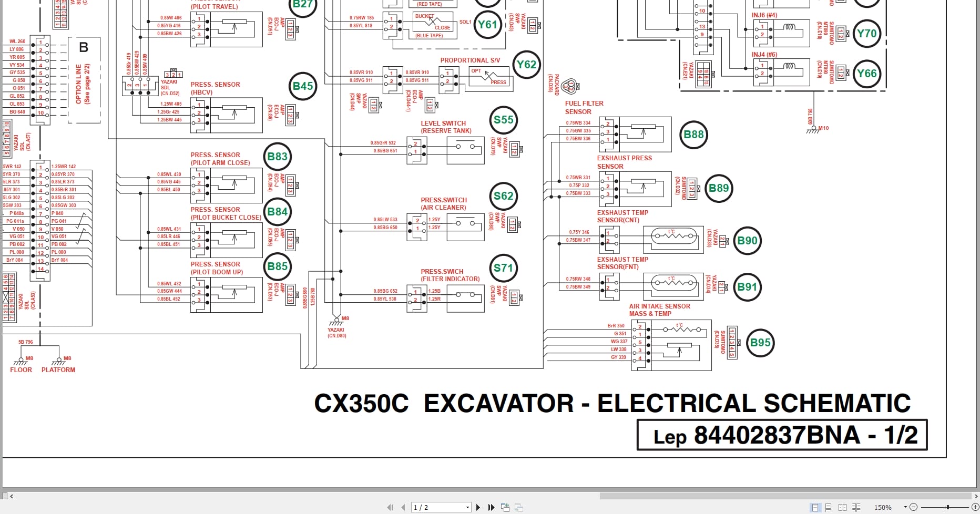This screenshot has height=514, width=980.
Task: Click the next page arrow
Action: [478, 507]
